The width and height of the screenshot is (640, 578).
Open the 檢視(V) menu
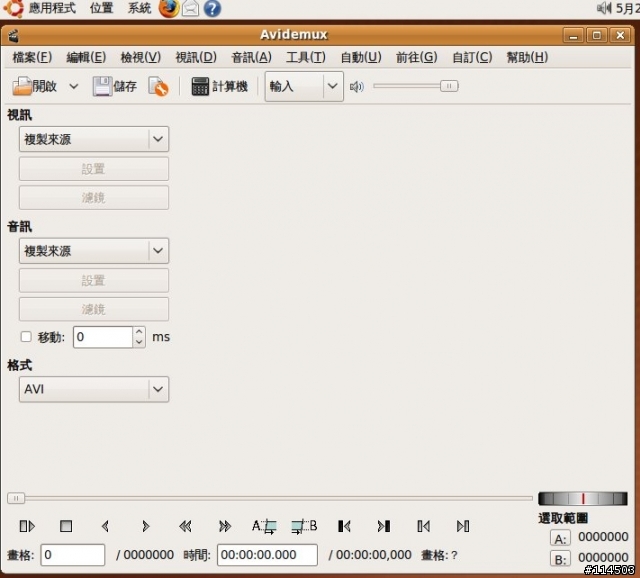click(141, 57)
